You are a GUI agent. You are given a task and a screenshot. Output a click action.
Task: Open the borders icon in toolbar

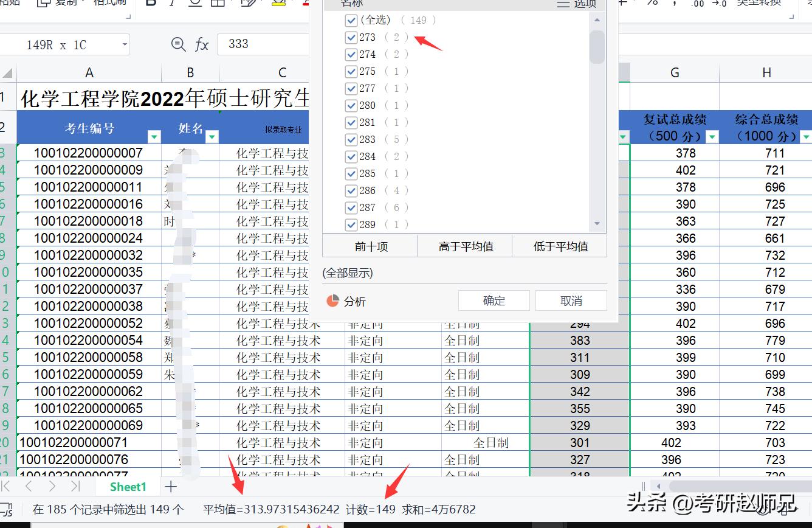[x=218, y=3]
